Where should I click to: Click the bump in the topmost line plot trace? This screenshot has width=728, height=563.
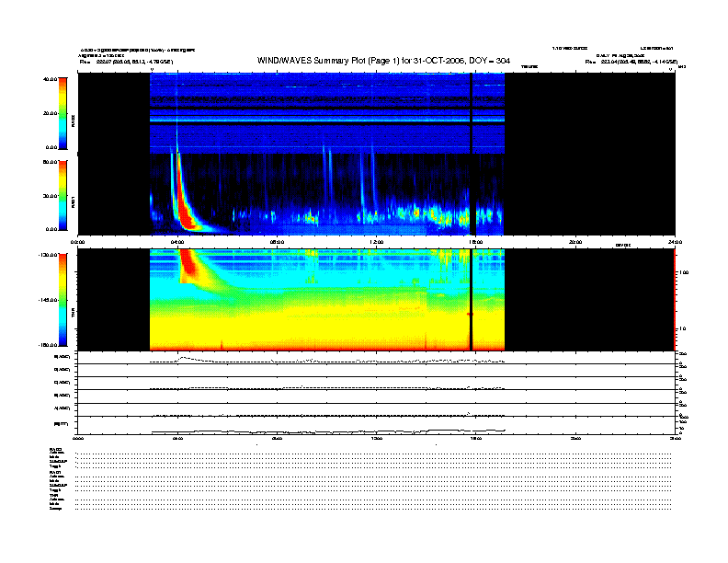[x=185, y=358]
